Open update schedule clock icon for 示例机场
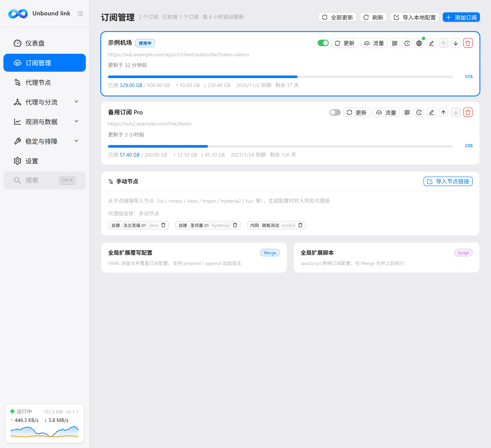 pyautogui.click(x=407, y=43)
